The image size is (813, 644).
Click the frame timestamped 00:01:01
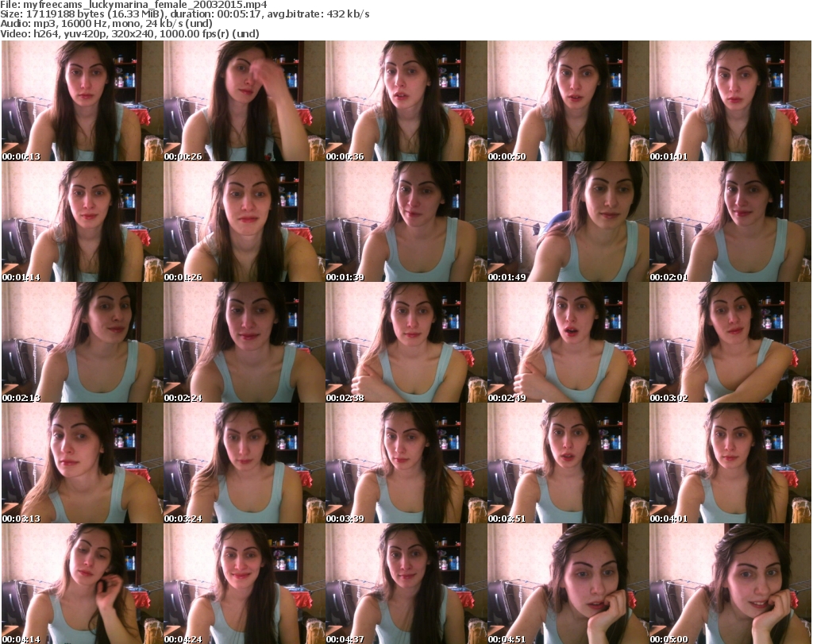coord(730,101)
